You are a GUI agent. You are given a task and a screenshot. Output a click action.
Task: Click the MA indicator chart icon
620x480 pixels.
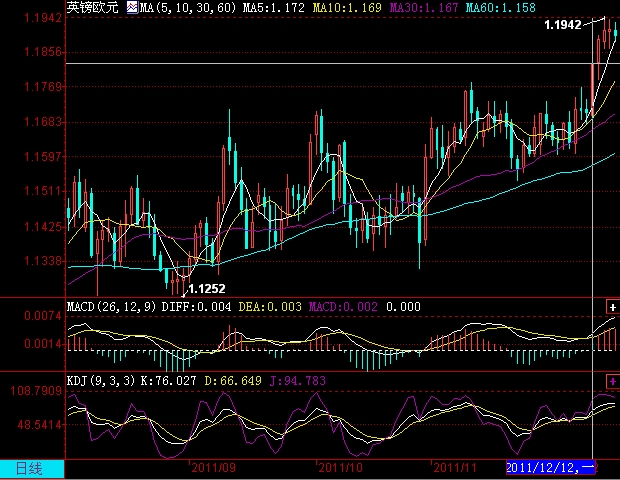[x=132, y=7]
